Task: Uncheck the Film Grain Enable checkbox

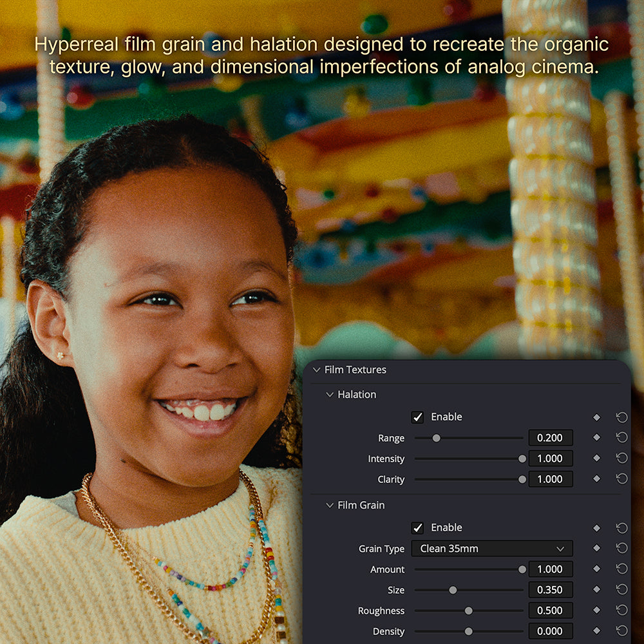Action: [417, 528]
